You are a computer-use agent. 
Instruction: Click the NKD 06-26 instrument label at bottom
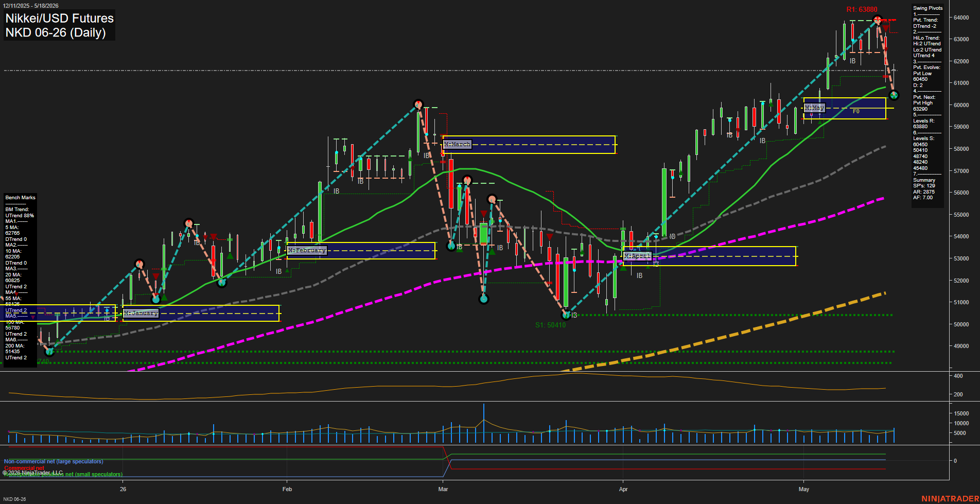pyautogui.click(x=15, y=499)
